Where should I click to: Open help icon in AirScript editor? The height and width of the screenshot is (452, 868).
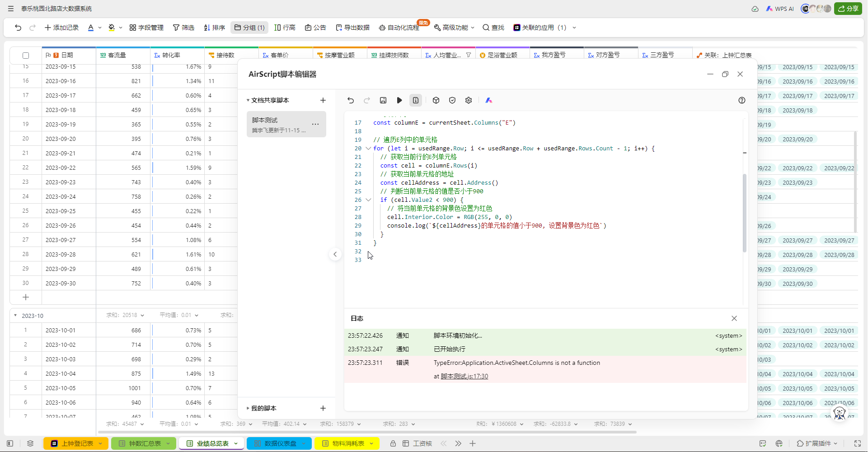[742, 100]
